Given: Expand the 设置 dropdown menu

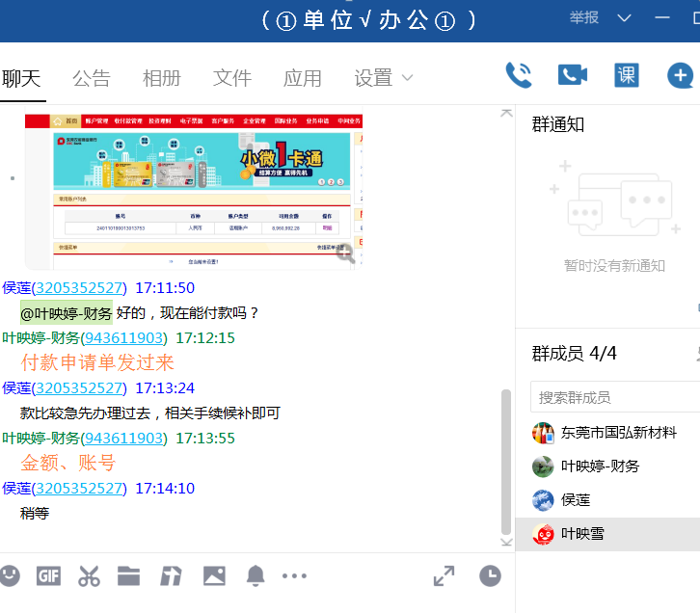Looking at the screenshot, I should click(x=383, y=78).
